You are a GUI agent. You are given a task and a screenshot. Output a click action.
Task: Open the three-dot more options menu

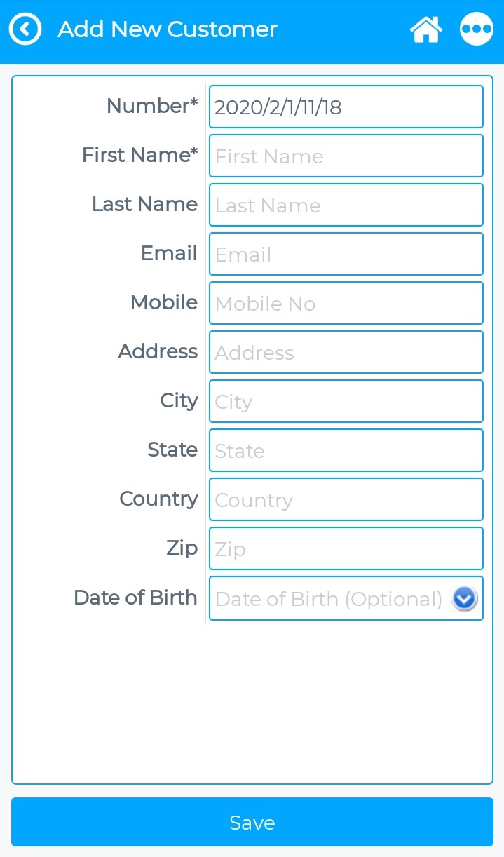point(477,29)
